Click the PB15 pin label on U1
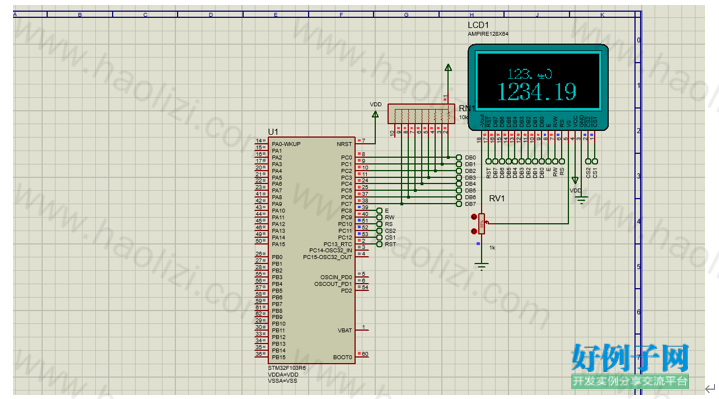The width and height of the screenshot is (719, 399). (278, 357)
